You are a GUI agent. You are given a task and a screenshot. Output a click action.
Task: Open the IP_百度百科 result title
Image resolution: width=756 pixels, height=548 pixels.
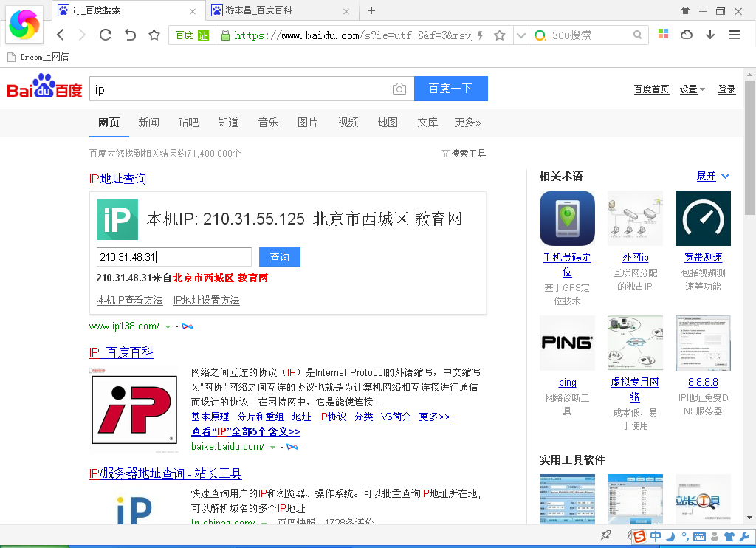point(121,352)
